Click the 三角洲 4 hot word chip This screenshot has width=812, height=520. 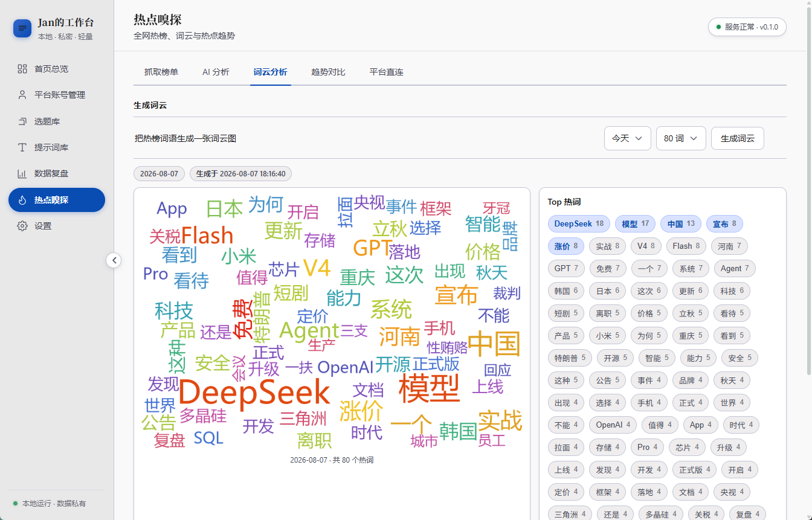[570, 515]
